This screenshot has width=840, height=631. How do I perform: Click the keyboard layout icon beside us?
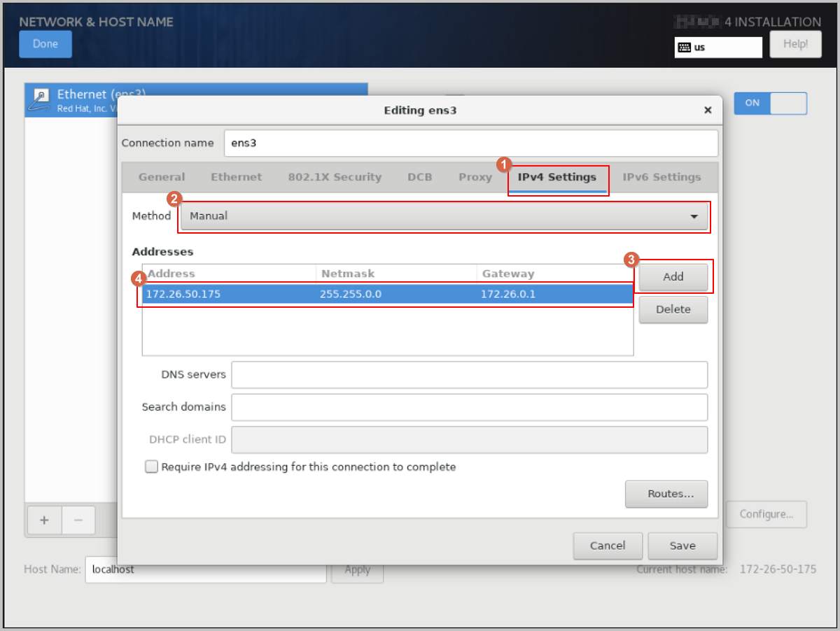pos(684,48)
